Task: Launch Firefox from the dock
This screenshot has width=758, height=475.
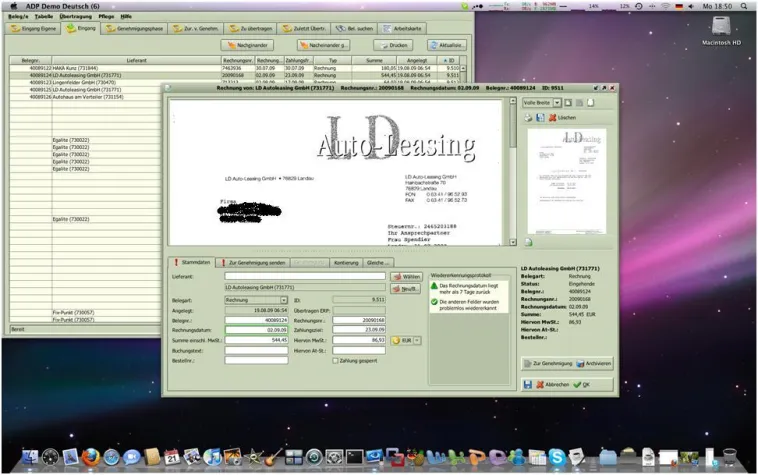Action: coord(91,457)
